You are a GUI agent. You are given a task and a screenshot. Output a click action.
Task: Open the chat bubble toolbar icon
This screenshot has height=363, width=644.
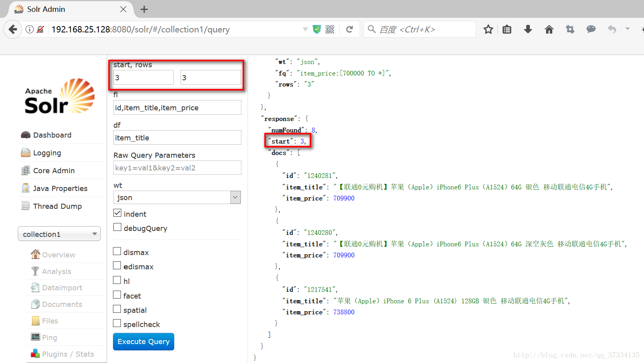coord(591,29)
